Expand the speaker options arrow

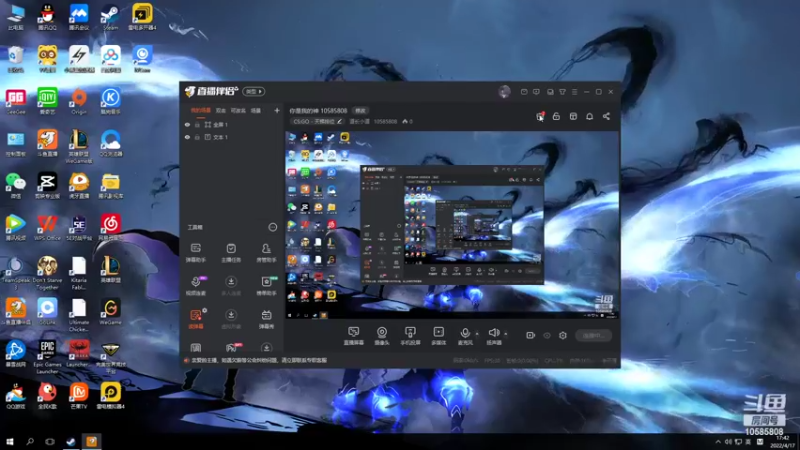[x=506, y=334]
